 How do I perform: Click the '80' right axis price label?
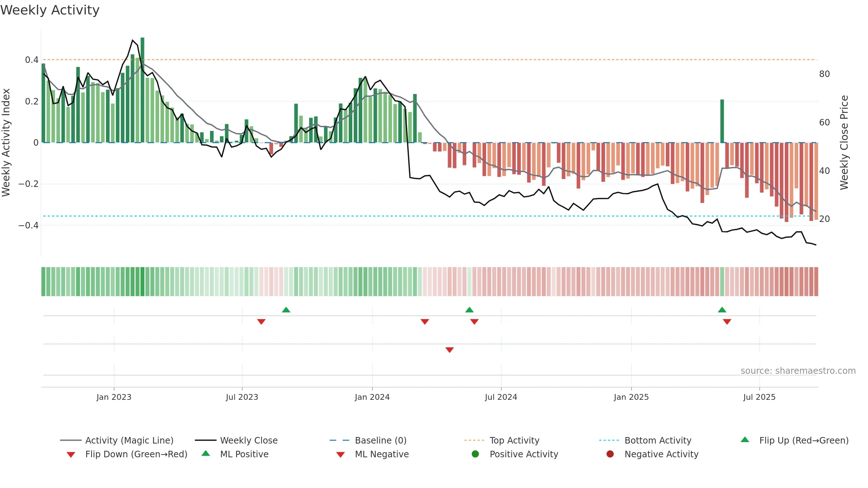click(825, 74)
